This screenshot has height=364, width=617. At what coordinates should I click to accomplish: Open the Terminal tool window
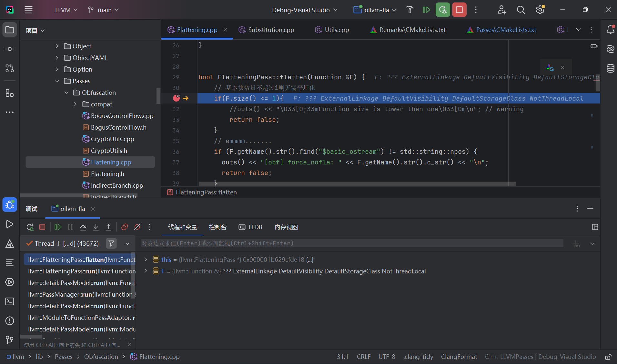click(x=10, y=301)
